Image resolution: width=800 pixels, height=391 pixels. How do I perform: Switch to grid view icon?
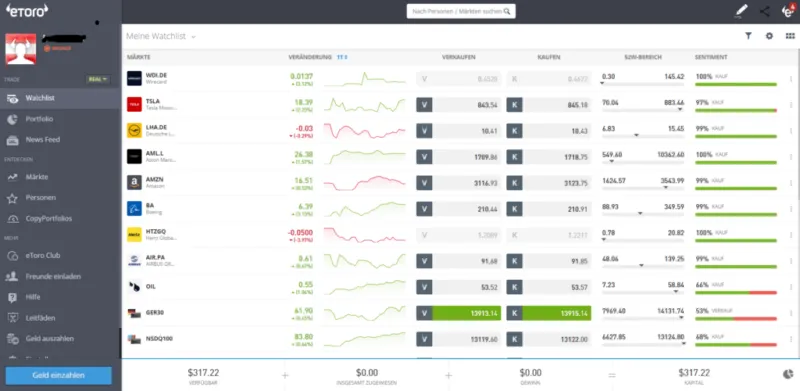coord(790,36)
